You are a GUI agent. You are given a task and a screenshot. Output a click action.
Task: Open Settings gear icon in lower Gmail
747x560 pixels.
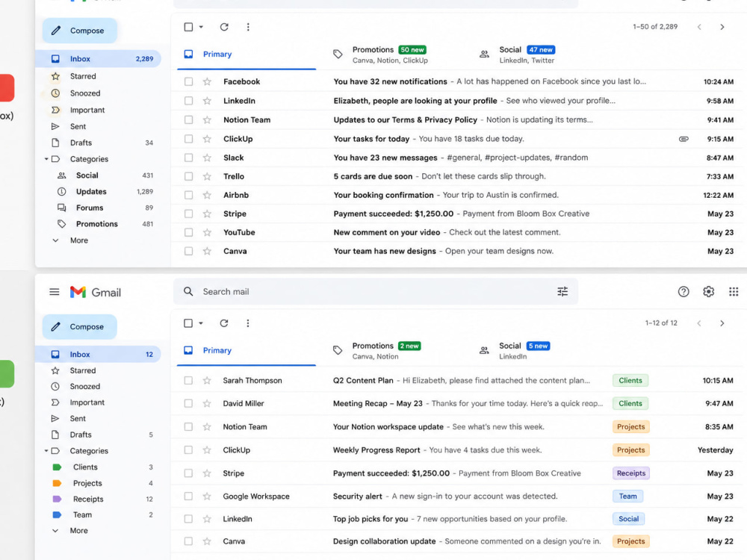708,291
